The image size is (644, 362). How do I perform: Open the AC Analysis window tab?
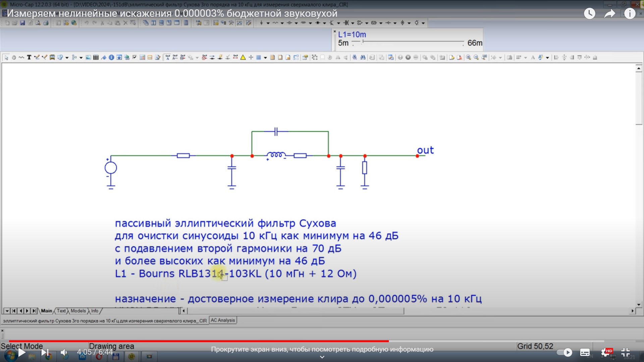pyautogui.click(x=223, y=320)
